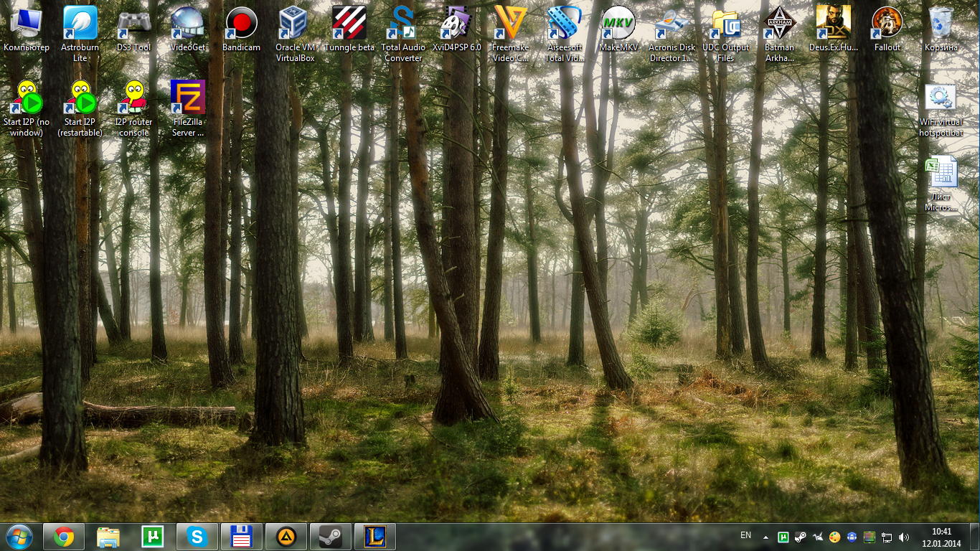Click the Freemake Video Converter icon

510,24
